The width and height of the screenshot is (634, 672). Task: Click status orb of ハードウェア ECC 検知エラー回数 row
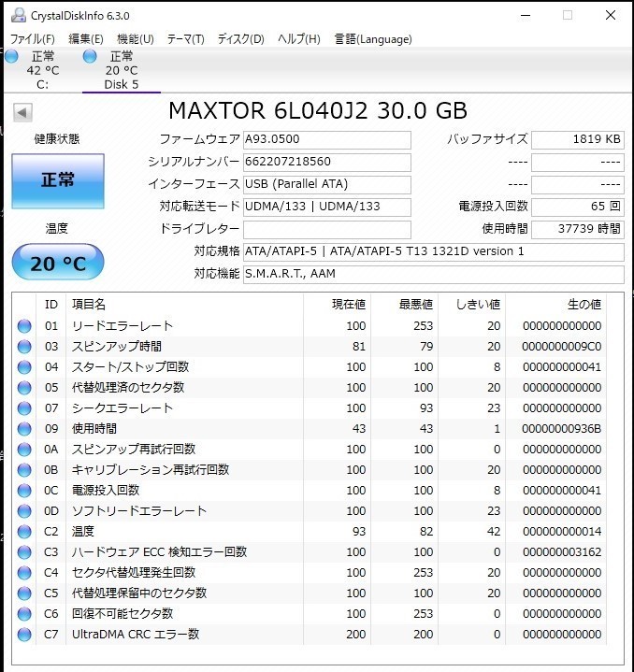[x=24, y=552]
